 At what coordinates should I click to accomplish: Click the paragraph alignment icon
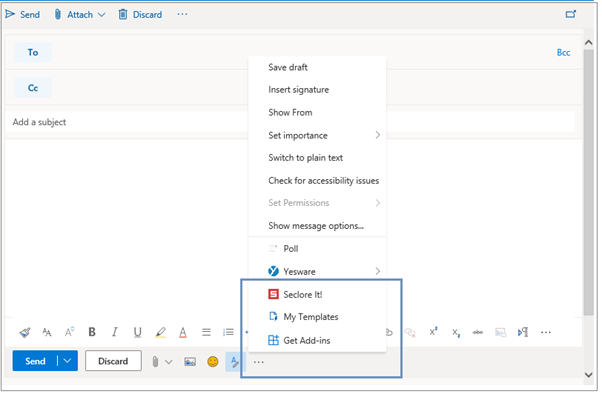pyautogui.click(x=206, y=332)
